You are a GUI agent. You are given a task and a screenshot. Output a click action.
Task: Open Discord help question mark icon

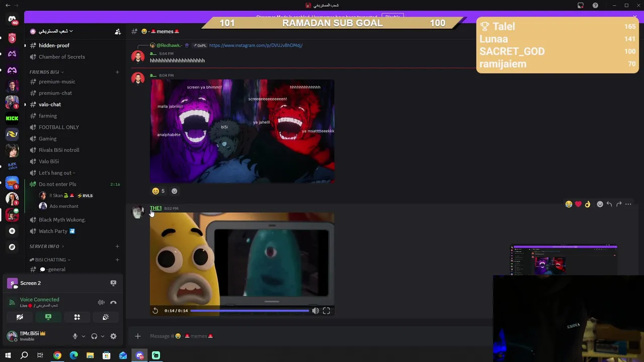click(595, 6)
